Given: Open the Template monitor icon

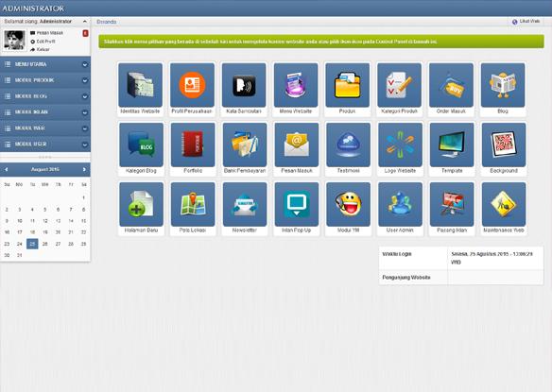Looking at the screenshot, I should click(x=452, y=145).
